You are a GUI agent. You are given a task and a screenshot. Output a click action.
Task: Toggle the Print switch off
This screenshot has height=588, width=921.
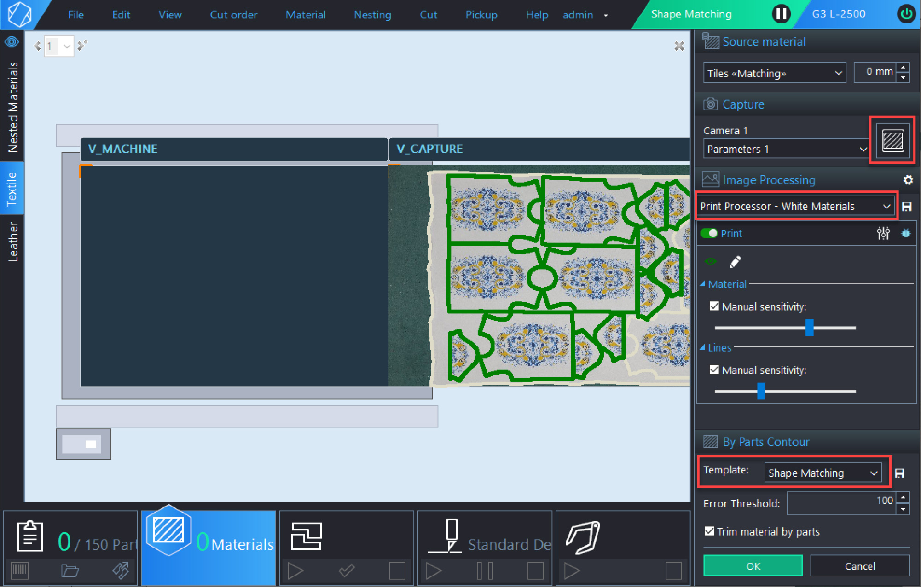coord(709,233)
